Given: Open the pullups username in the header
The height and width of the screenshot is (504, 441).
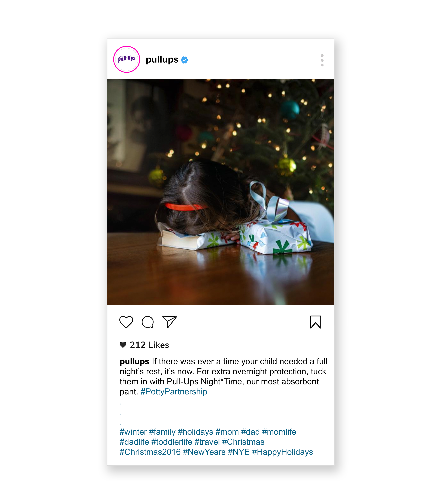Looking at the screenshot, I should pyautogui.click(x=162, y=60).
